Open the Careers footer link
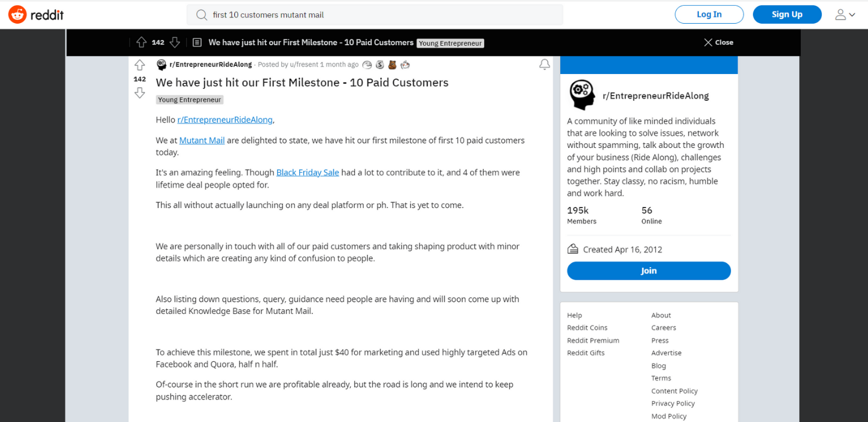The height and width of the screenshot is (422, 868). 664,328
